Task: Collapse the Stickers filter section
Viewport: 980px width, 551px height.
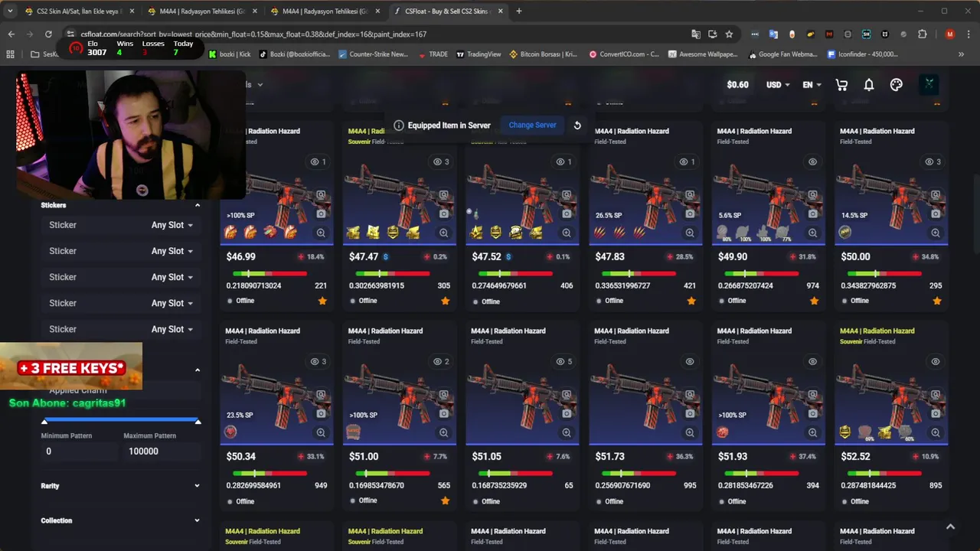Action: (x=197, y=205)
